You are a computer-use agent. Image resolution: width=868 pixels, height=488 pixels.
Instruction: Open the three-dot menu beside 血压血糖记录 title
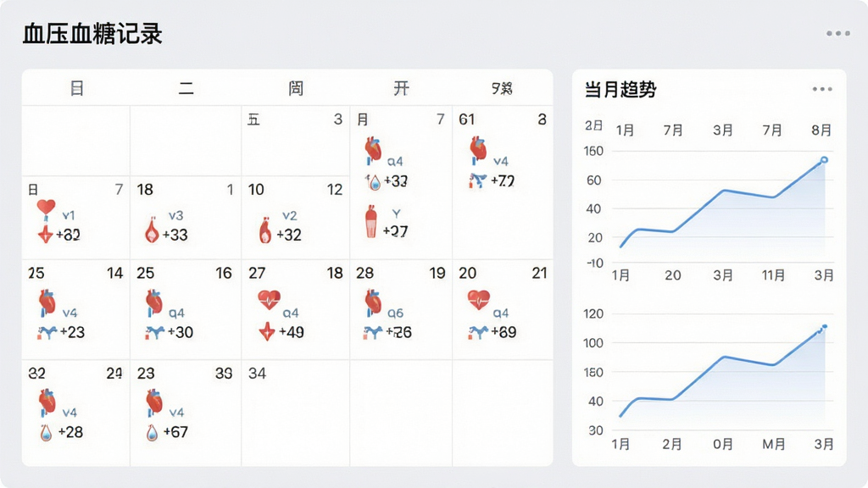point(838,33)
